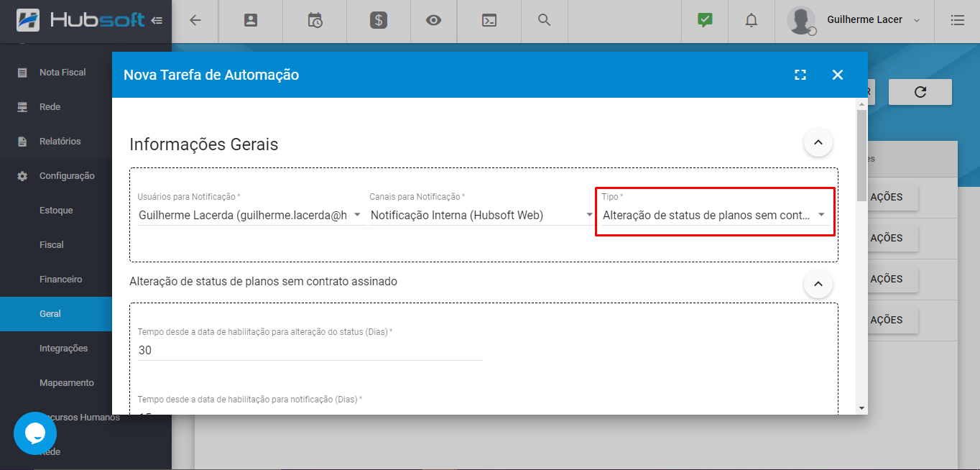Open Integrações in the sidebar
980x470 pixels.
(x=63, y=349)
